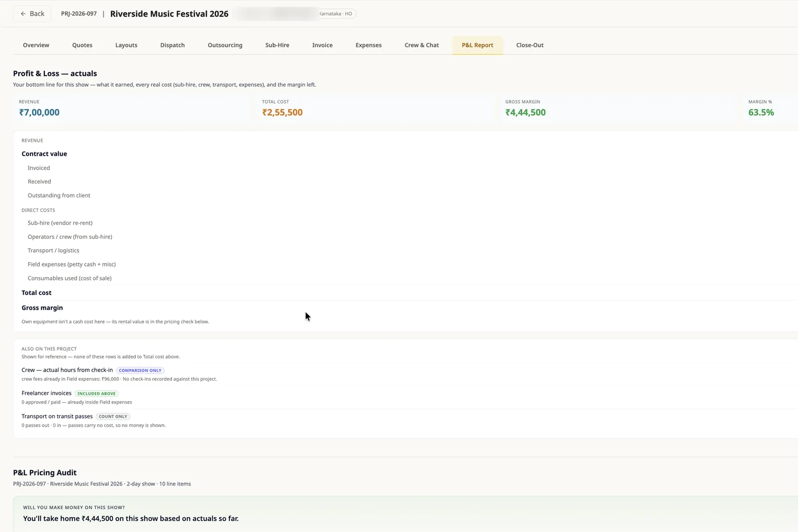The height and width of the screenshot is (532, 798).
Task: Click Outstanding from client row
Action: point(410,196)
